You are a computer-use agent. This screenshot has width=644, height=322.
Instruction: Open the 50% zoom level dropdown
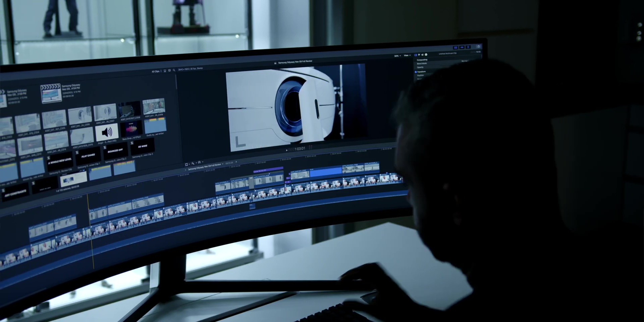(397, 56)
